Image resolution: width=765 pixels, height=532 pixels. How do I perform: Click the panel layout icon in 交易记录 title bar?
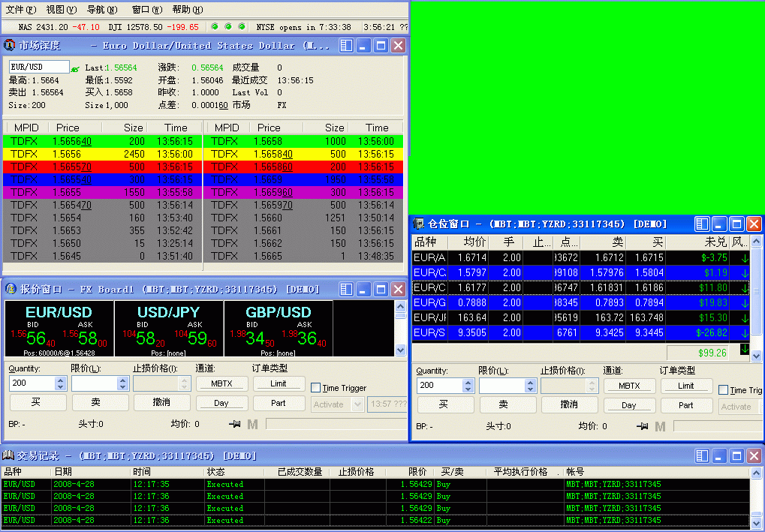coord(702,455)
